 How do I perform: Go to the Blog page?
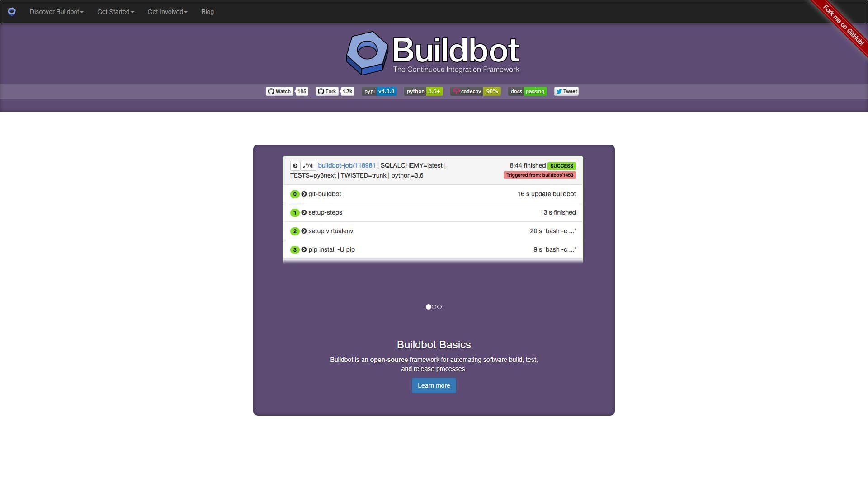[x=208, y=12]
